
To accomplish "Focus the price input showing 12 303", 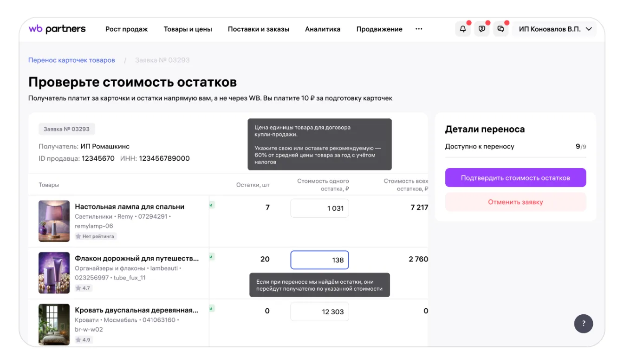I will (319, 312).
